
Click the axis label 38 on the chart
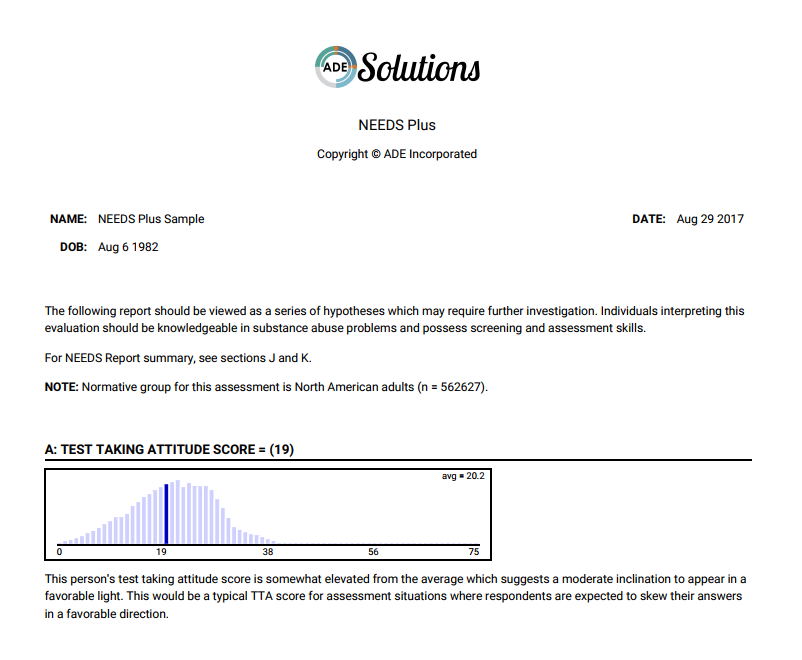click(x=268, y=552)
